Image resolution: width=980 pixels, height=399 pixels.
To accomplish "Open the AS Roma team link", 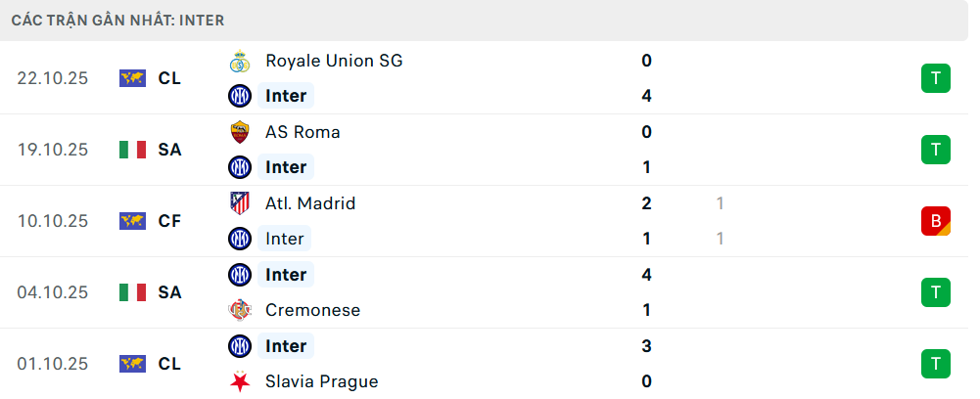I will (303, 132).
